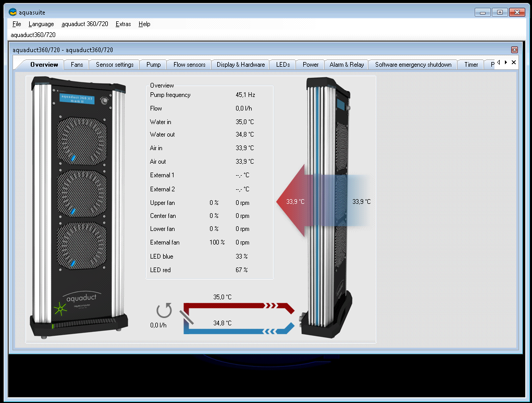The image size is (532, 403).
Task: Close the tab strip with X icon
Action: coord(514,63)
